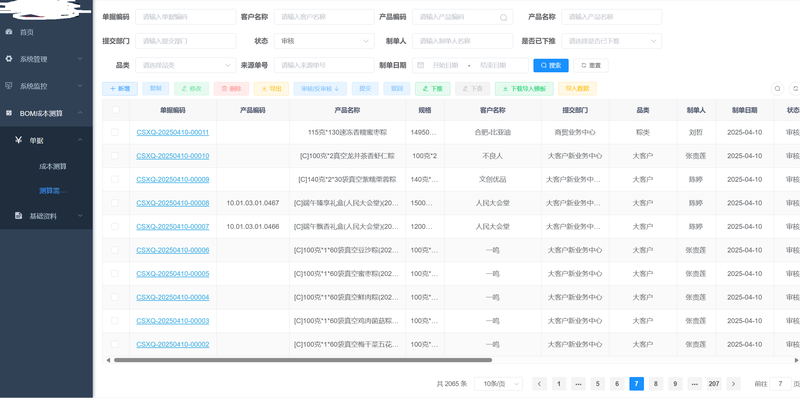Expand 基础资料 menu via its chevron
This screenshot has height=398, width=800.
click(80, 216)
